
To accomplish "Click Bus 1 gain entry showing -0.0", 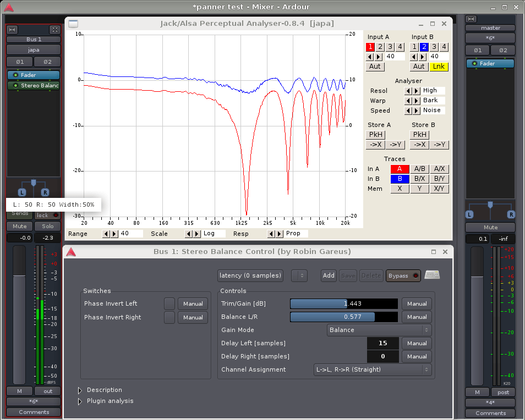I will pos(19,238).
